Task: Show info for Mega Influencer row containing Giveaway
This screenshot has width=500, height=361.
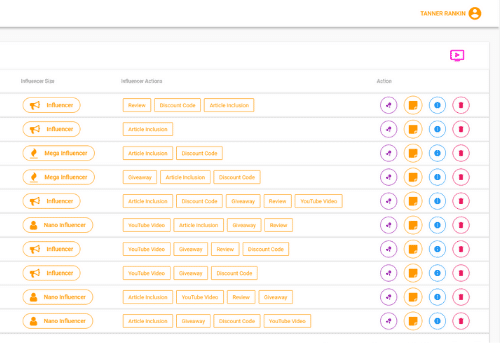Action: coord(437,177)
